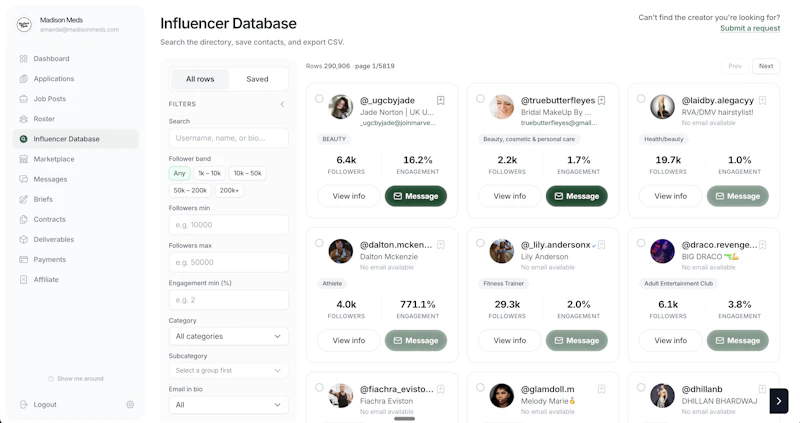
Task: Choose the 10k – 50k follower band
Action: click(x=247, y=173)
